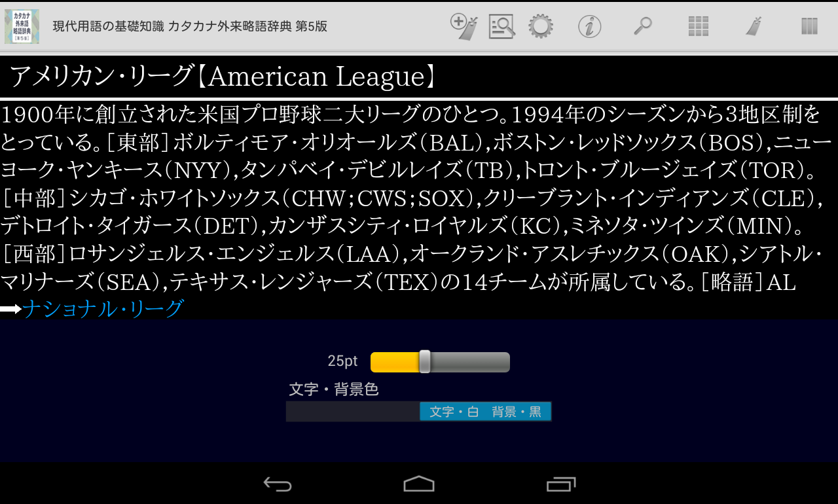Click the app title 現代用語の基礎知識 text

point(189,27)
